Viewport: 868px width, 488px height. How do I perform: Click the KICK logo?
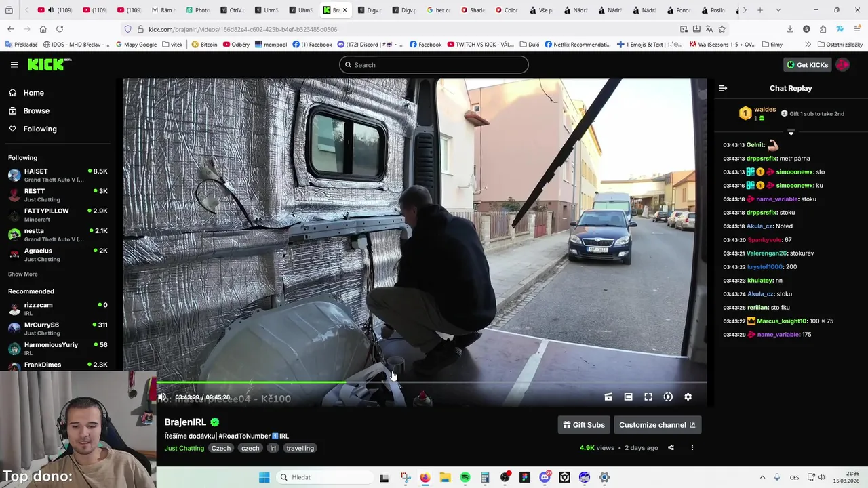(49, 64)
